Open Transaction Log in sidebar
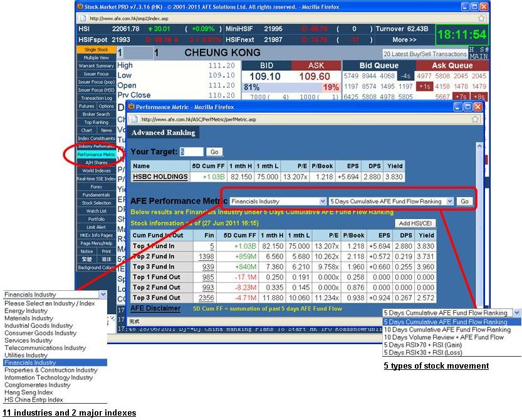The width and height of the screenshot is (522, 420). [x=97, y=98]
